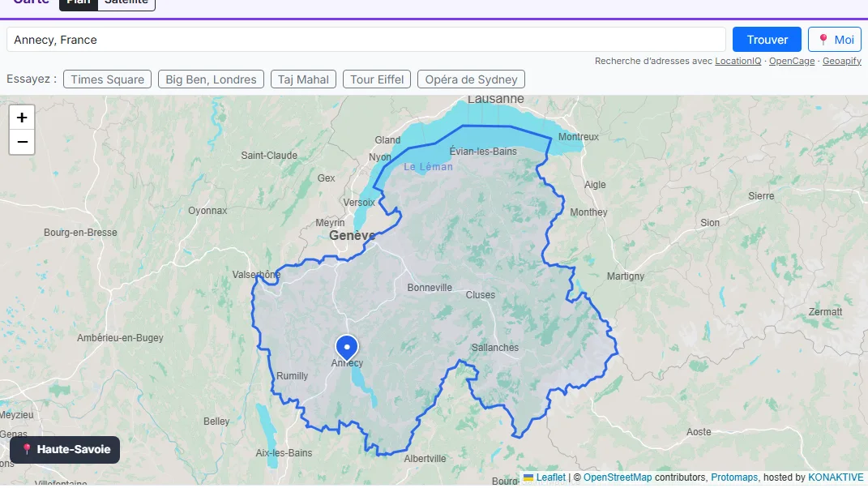Click the Martigny map label
Image resolution: width=868 pixels, height=488 pixels.
(626, 276)
